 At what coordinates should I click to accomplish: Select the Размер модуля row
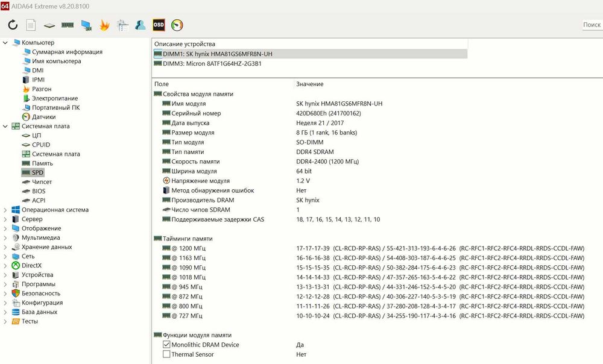click(377, 133)
